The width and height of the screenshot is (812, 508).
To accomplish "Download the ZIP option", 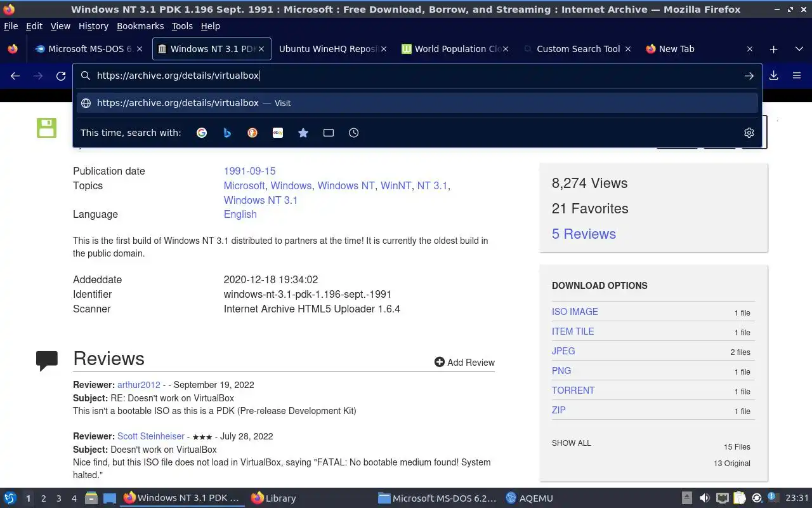I will (558, 410).
